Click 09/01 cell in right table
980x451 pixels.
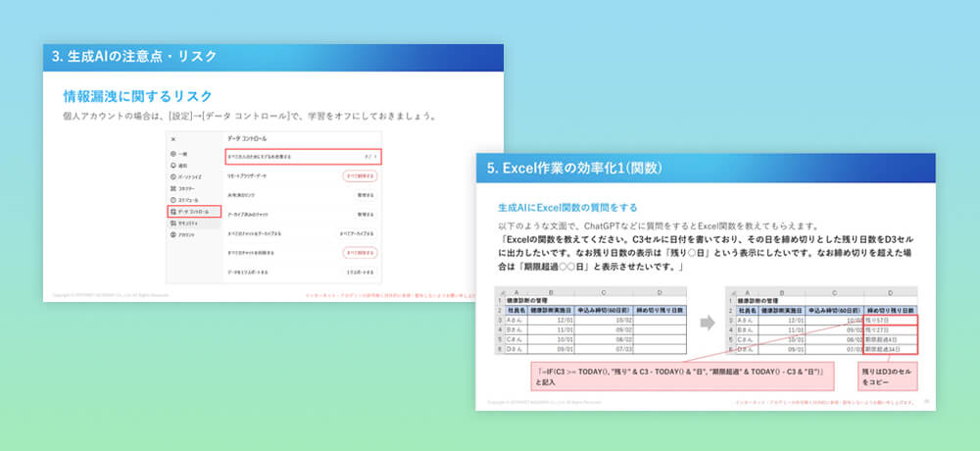coord(782,348)
